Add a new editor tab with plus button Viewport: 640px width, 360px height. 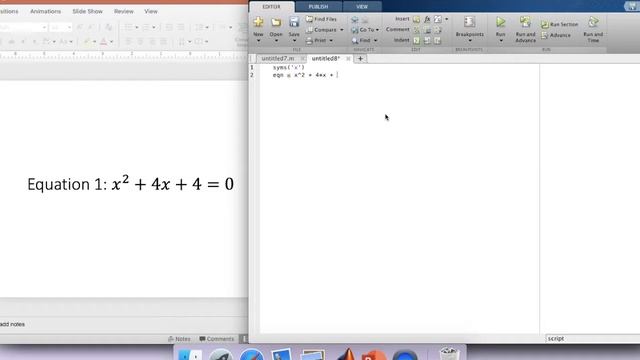360,59
